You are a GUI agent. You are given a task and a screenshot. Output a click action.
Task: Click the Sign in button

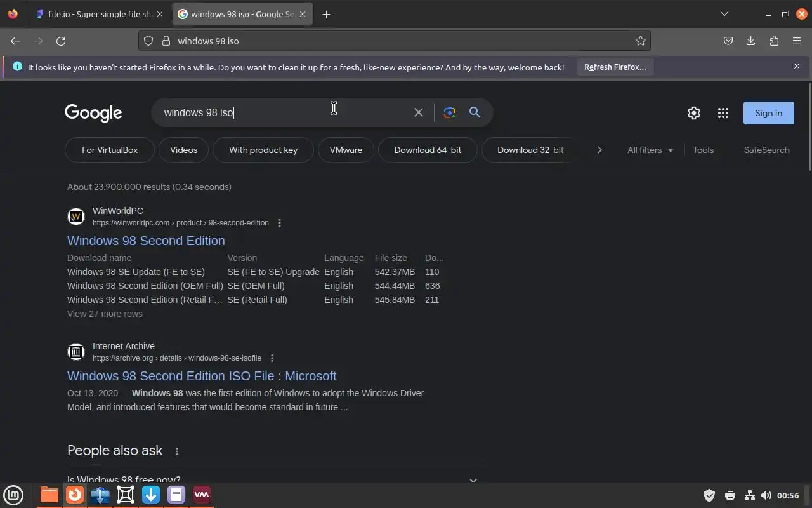769,113
